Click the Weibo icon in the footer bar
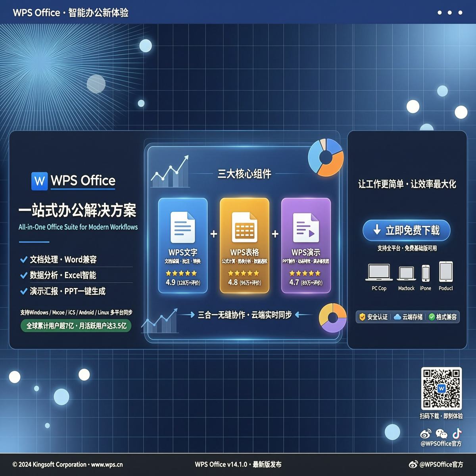 click(413, 464)
